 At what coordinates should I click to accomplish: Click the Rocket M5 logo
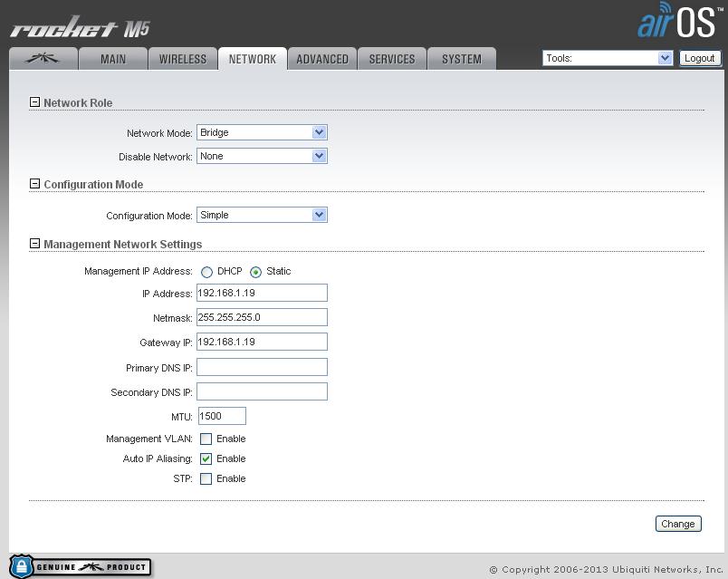[x=80, y=28]
